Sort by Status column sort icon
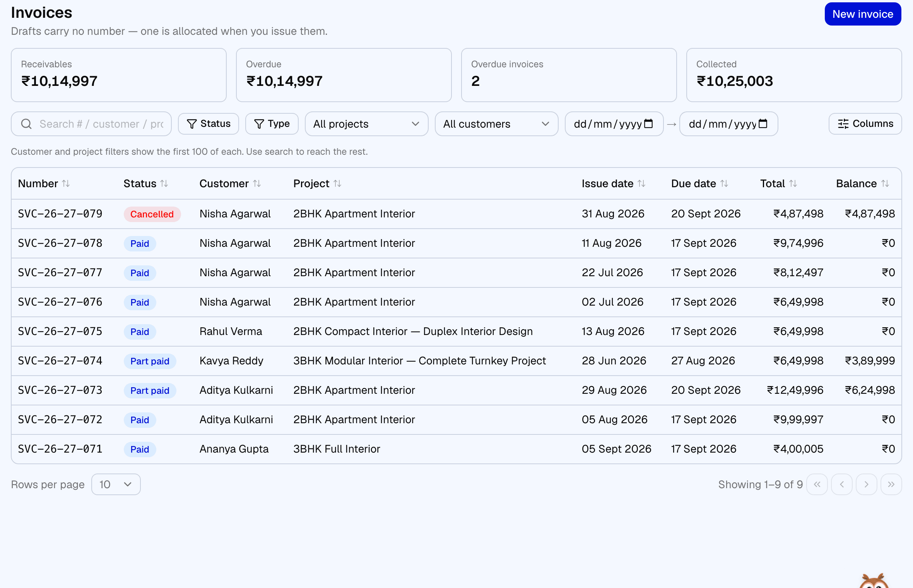The image size is (913, 588). coord(164,183)
